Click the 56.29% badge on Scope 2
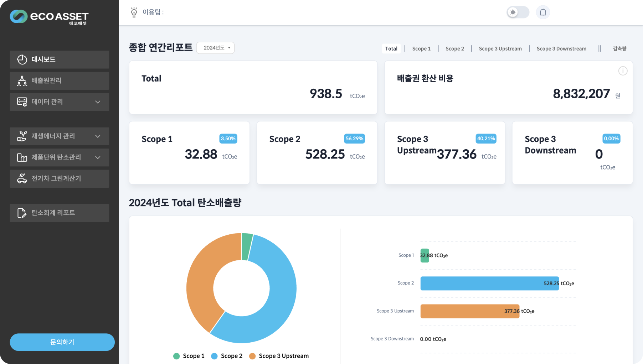643x364 pixels. point(354,139)
